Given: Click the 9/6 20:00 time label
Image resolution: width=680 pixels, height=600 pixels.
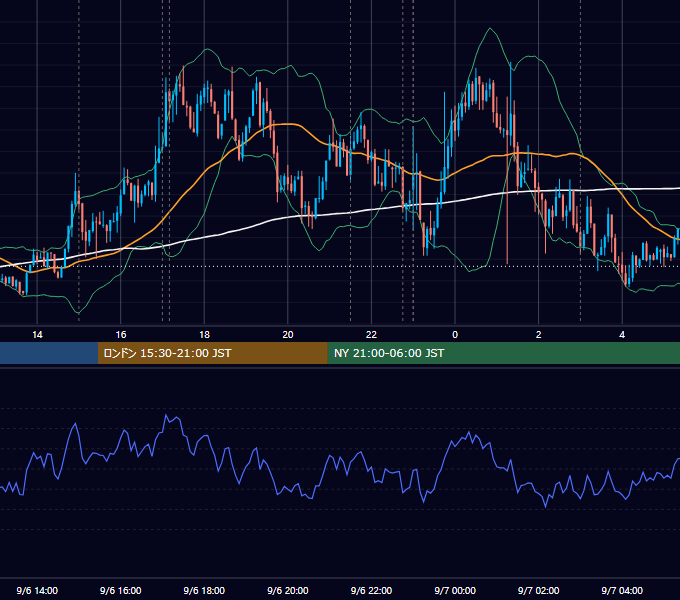Looking at the screenshot, I should pos(288,590).
